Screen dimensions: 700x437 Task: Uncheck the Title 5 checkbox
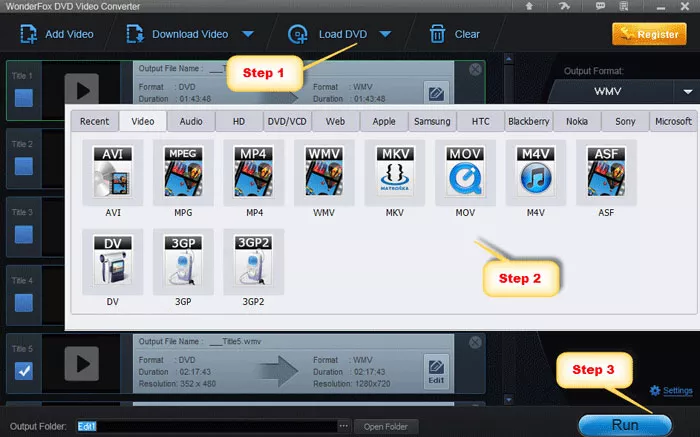(x=24, y=371)
